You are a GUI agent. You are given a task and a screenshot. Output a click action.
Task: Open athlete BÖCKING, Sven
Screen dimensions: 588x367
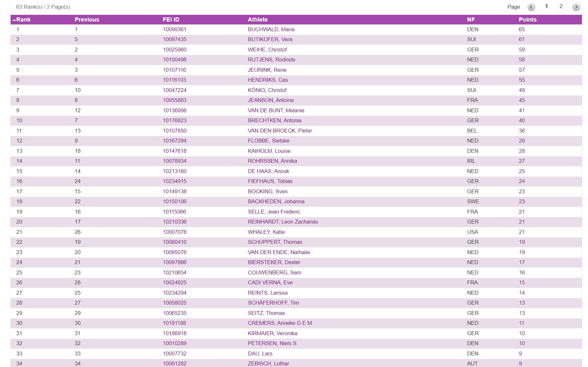pos(268,191)
